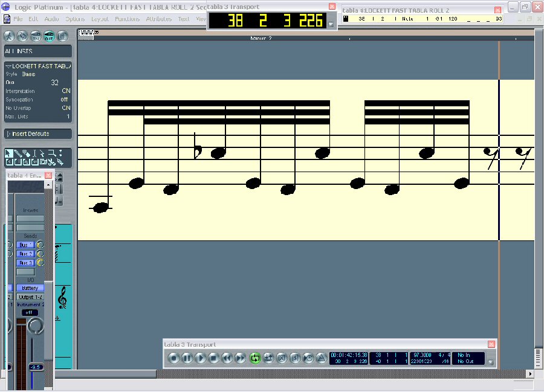The height and width of the screenshot is (392, 544).
Task: Start playback with the Play button
Action: pos(200,358)
